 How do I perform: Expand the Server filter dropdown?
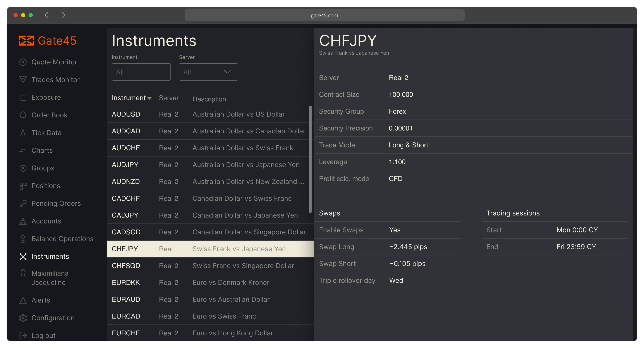tap(208, 72)
